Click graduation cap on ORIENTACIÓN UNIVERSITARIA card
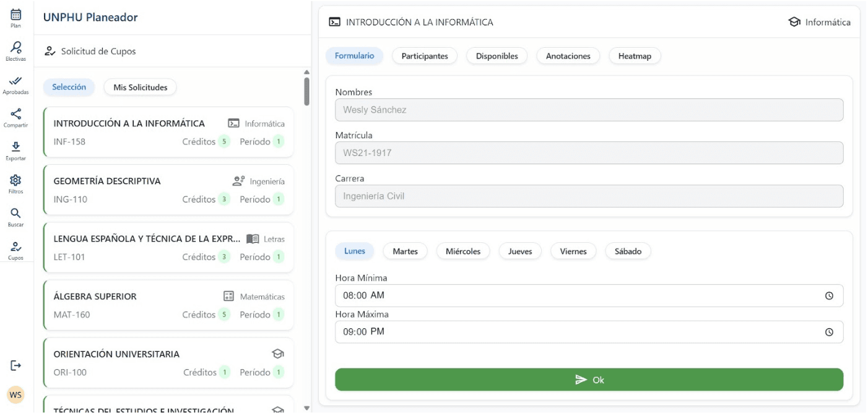Viewport: 868px width, 415px height. (x=278, y=354)
